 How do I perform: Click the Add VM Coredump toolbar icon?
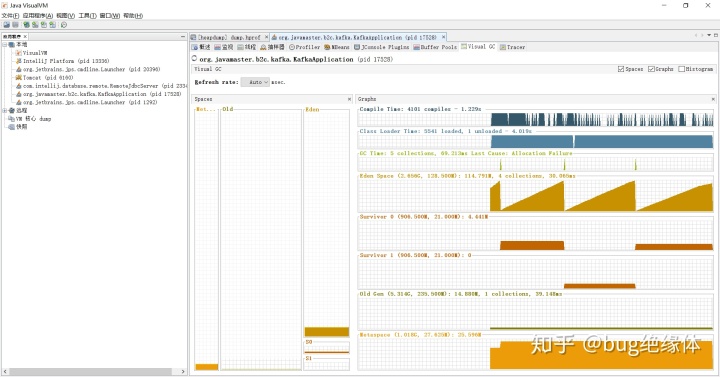click(x=44, y=25)
